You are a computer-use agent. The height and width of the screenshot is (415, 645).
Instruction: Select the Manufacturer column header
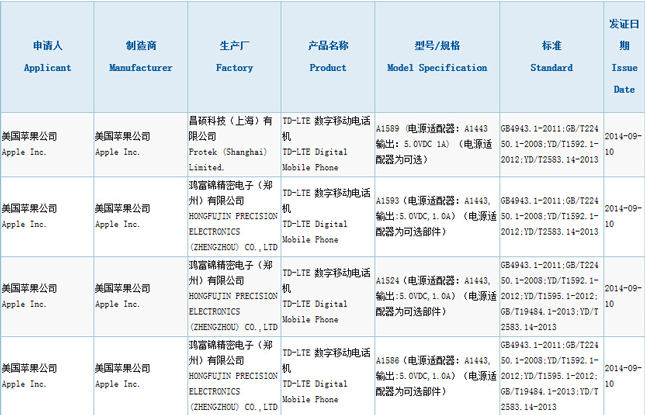[x=140, y=56]
